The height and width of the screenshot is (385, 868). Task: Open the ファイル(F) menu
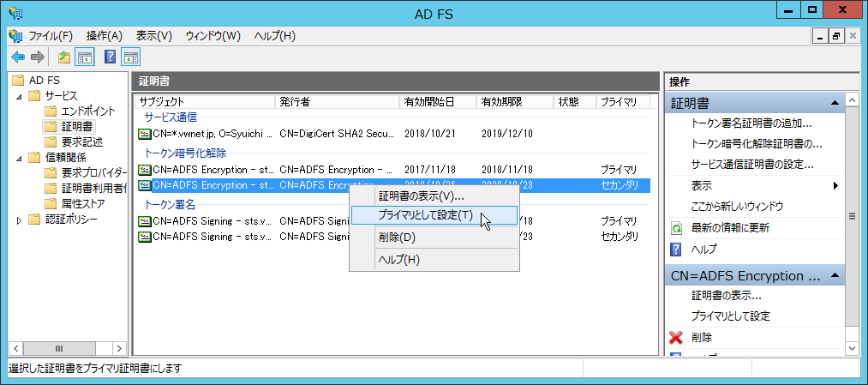pos(51,36)
